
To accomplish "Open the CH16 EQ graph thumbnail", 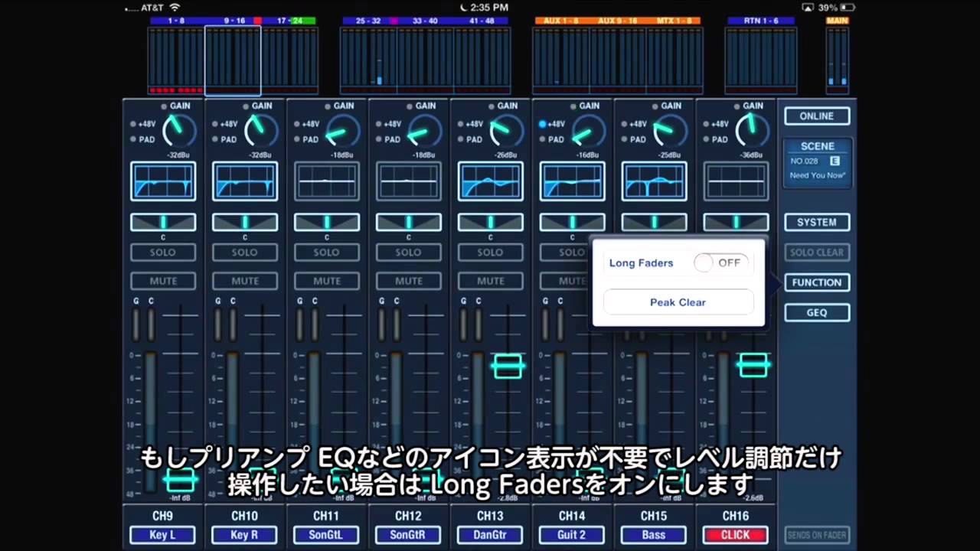I will coord(737,181).
